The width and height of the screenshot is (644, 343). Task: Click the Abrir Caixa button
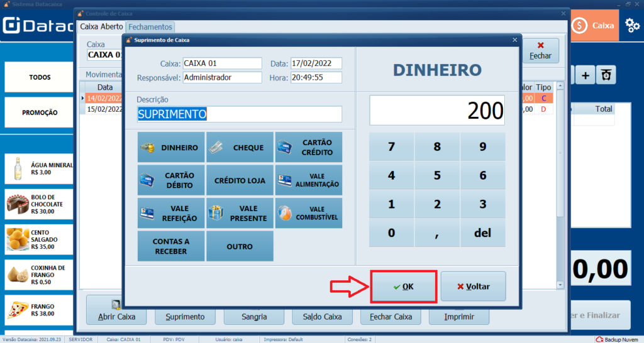pos(116,310)
